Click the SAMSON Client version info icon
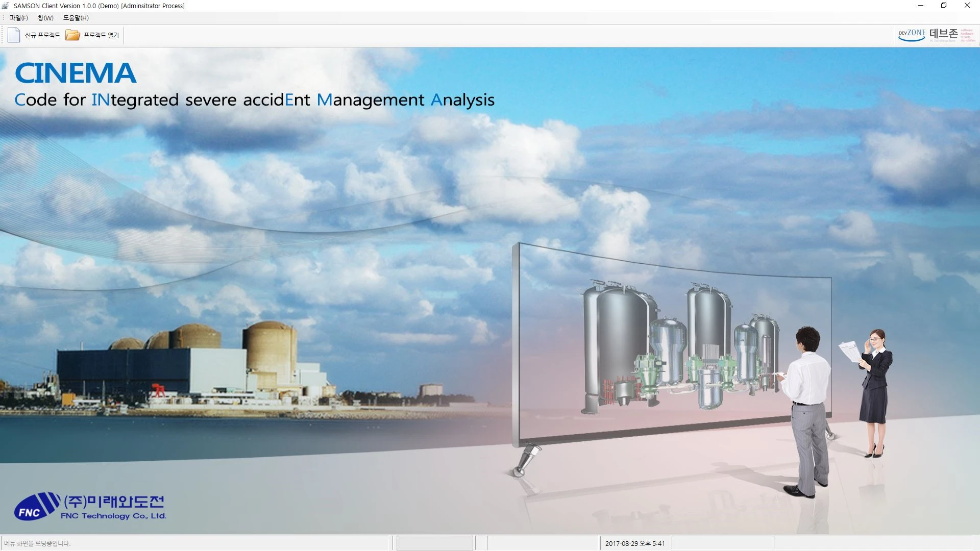980x551 pixels. pyautogui.click(x=5, y=6)
